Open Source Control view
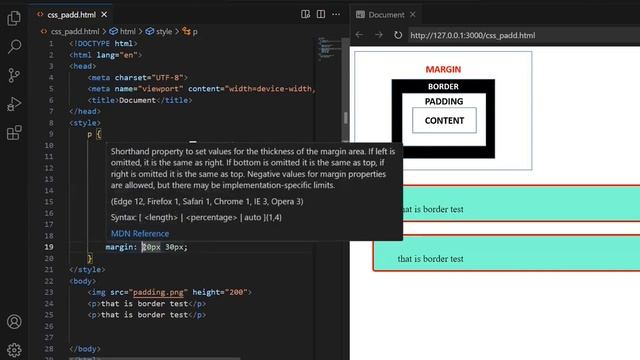 14,76
